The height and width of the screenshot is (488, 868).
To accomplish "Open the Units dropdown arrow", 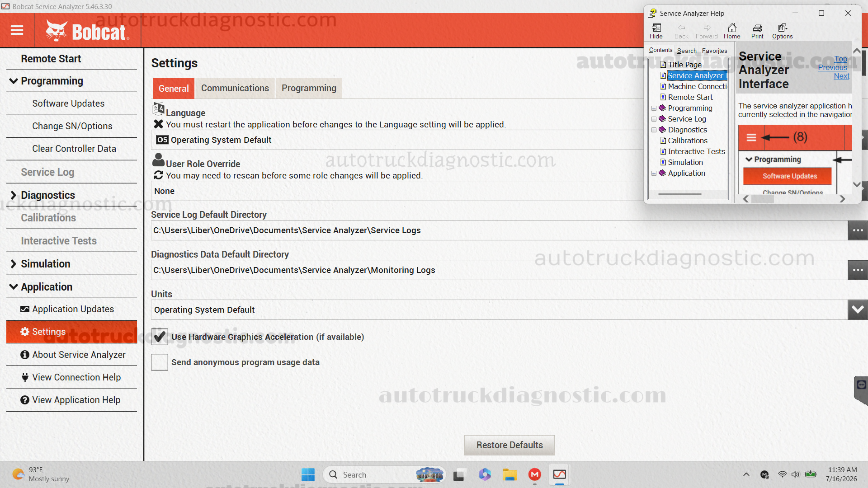I will click(x=858, y=310).
